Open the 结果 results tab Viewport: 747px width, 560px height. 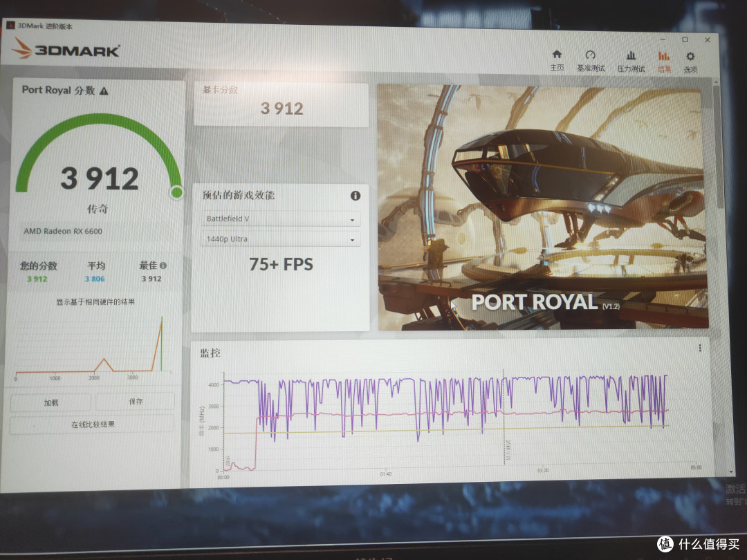point(664,62)
